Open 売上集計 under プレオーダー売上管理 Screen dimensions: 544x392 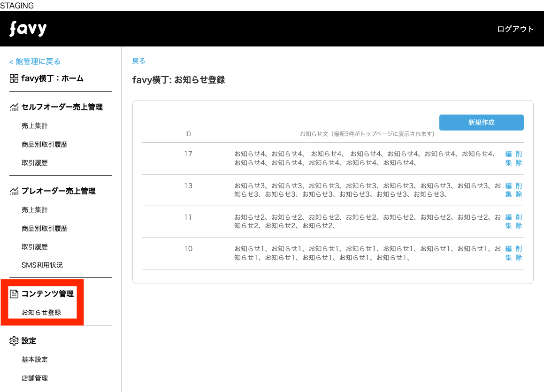[35, 209]
